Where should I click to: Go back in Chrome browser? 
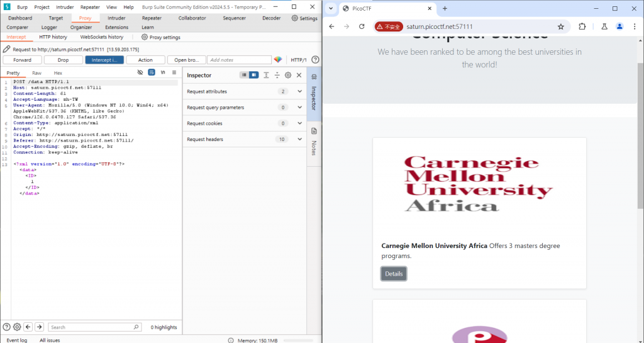[x=332, y=26]
